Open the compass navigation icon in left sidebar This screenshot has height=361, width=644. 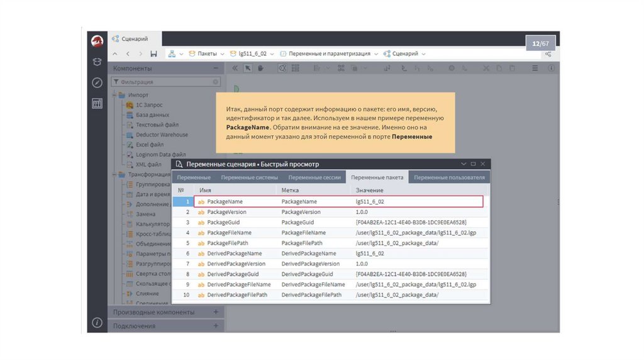pos(97,82)
